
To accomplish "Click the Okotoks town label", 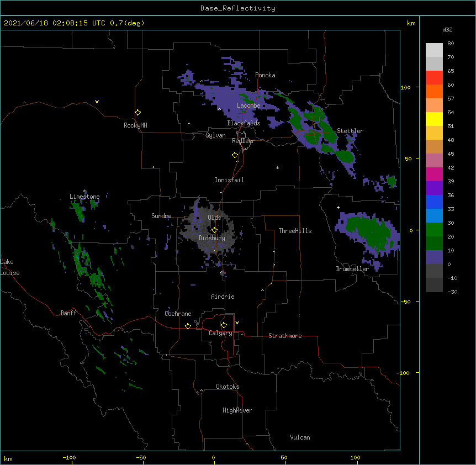I will click(228, 387).
